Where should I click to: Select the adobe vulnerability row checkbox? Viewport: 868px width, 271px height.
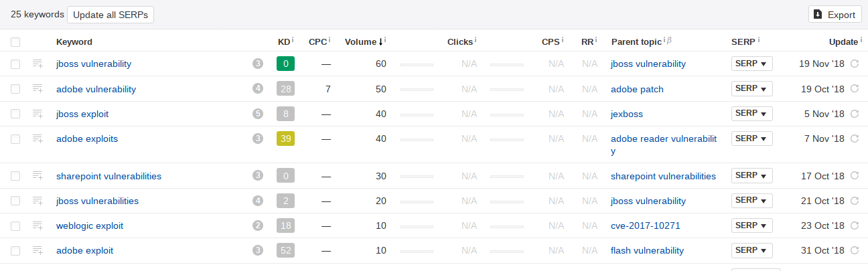[x=15, y=88]
